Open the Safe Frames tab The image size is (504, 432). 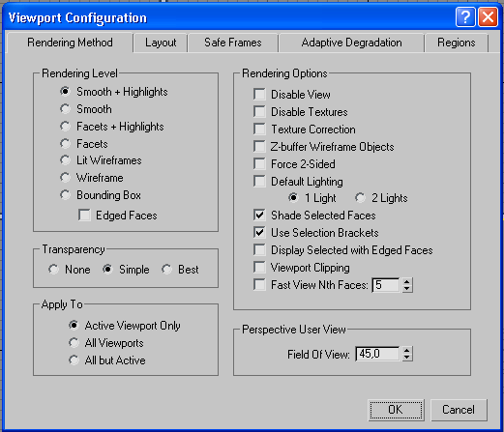[x=233, y=43]
